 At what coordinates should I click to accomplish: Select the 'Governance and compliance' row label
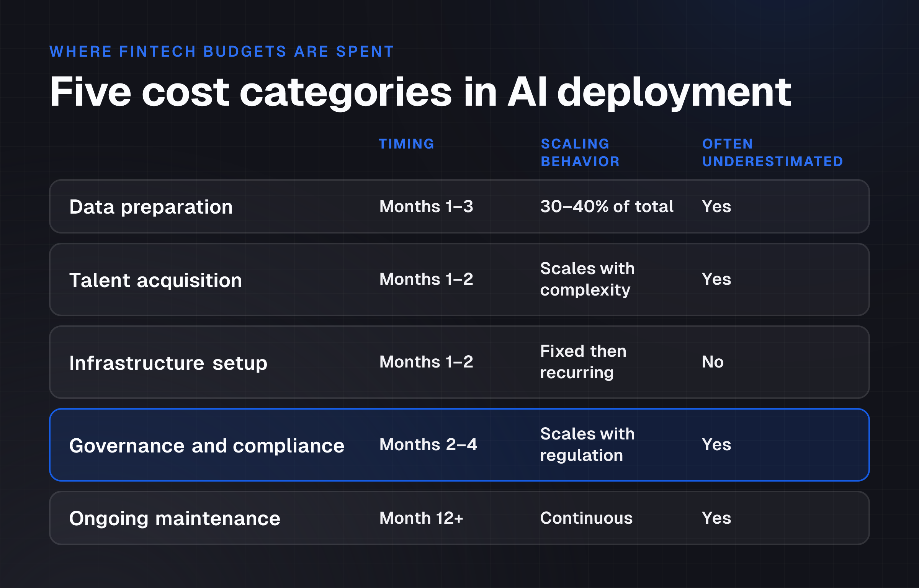[207, 446]
